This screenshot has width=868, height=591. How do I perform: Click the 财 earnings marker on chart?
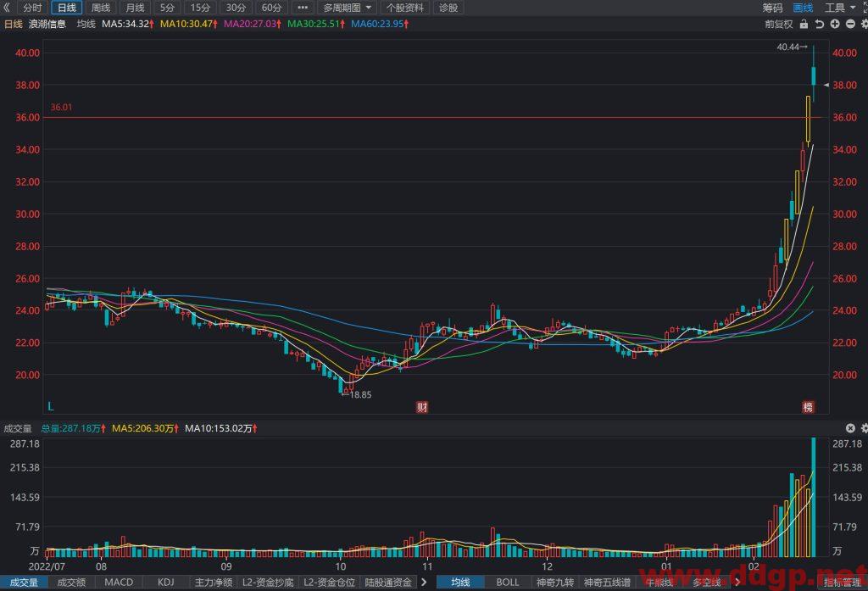pos(422,408)
